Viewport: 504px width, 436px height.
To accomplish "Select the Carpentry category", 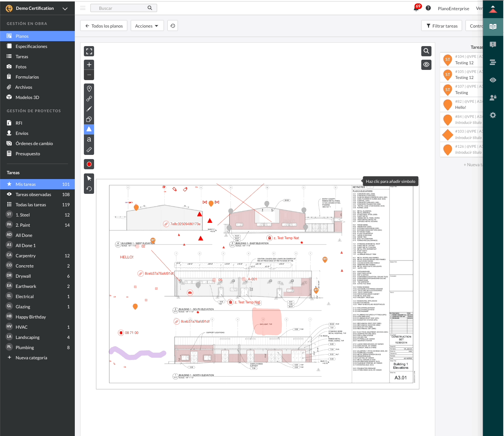I will click(37, 256).
